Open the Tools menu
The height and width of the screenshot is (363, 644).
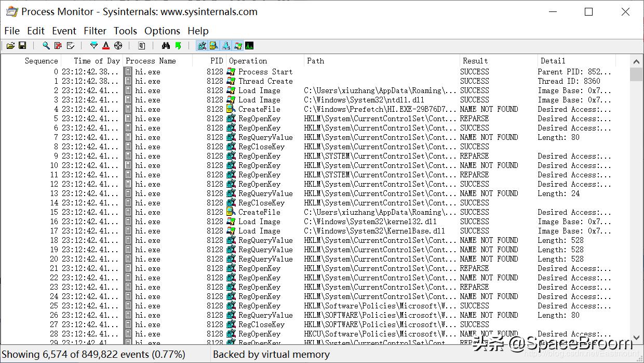click(x=125, y=31)
